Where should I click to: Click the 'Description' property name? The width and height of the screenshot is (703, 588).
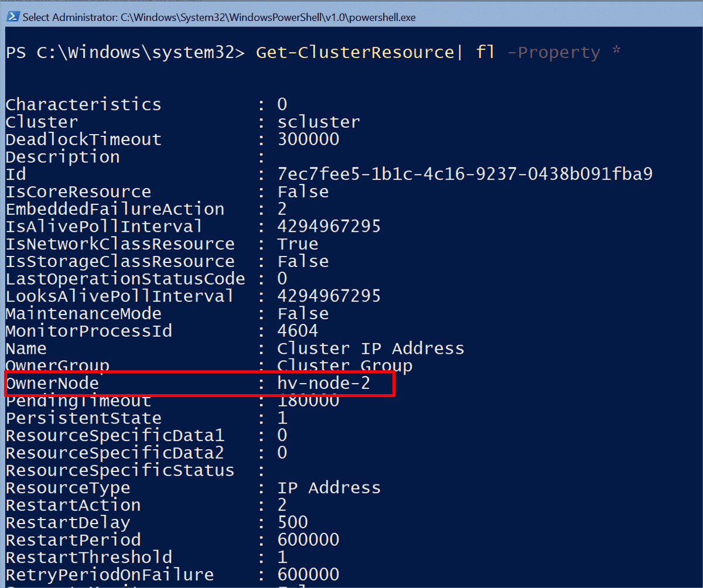63,157
